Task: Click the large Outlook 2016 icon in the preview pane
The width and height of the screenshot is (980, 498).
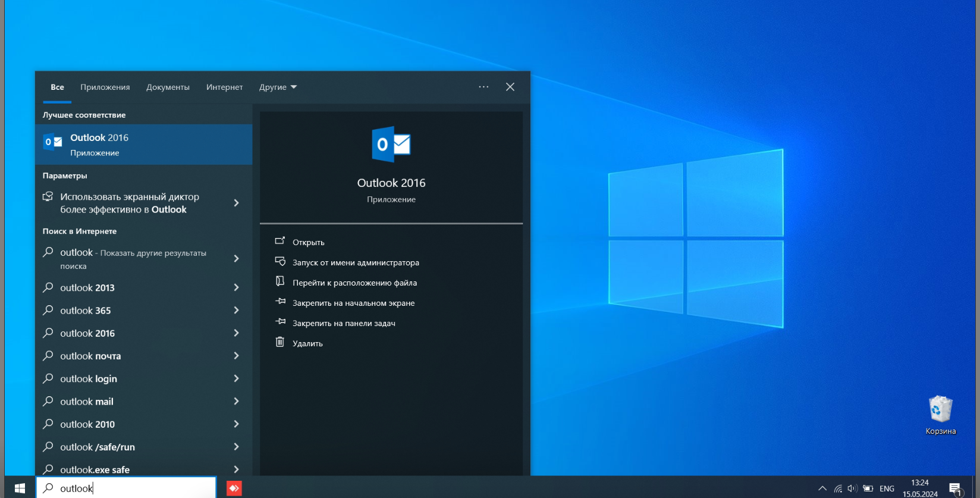Action: (391, 144)
